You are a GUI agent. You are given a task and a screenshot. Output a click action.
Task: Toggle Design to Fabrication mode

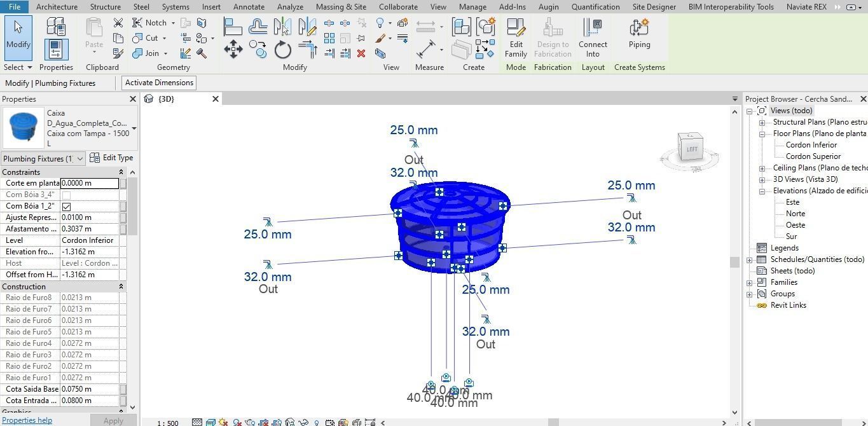click(x=553, y=38)
